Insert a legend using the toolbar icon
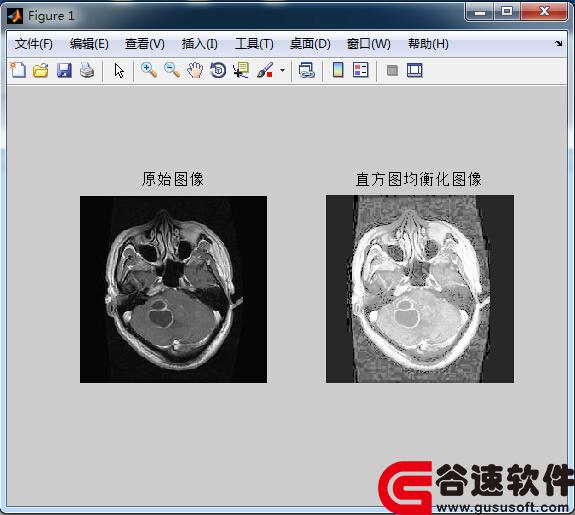Screen dimensions: 575x515 tap(360, 70)
